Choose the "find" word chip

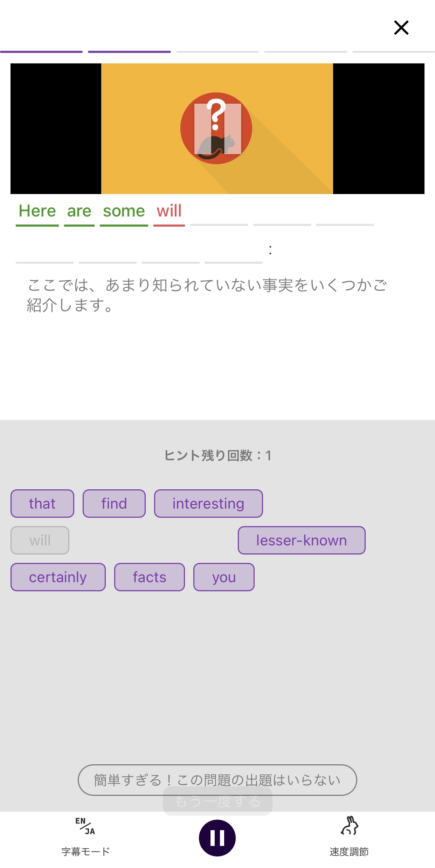(x=114, y=503)
